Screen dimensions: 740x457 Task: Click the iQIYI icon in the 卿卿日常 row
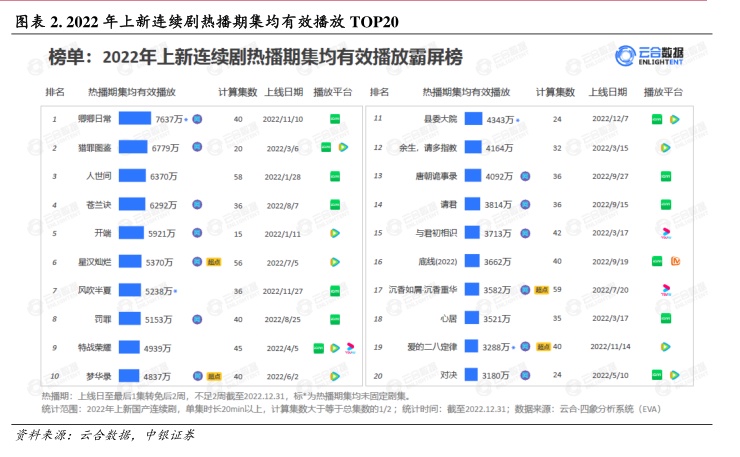(x=335, y=118)
